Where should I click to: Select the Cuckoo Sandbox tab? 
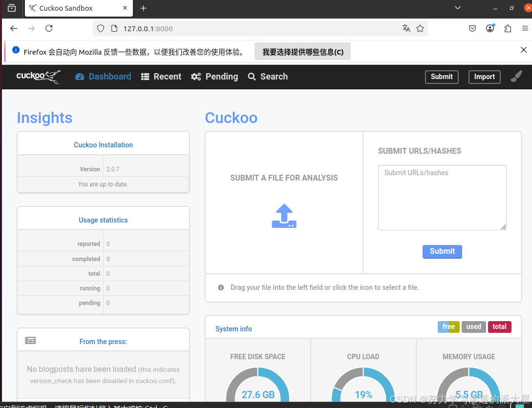coord(79,8)
